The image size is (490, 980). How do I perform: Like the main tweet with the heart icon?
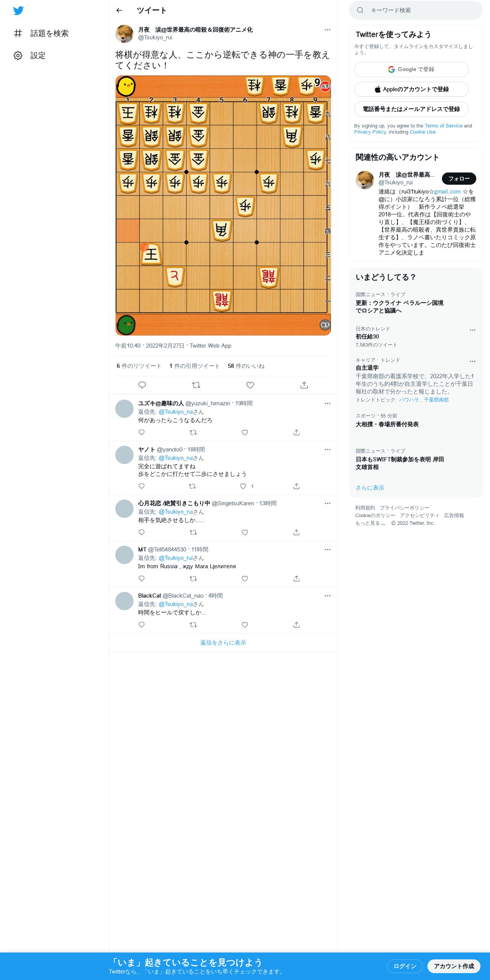(250, 385)
